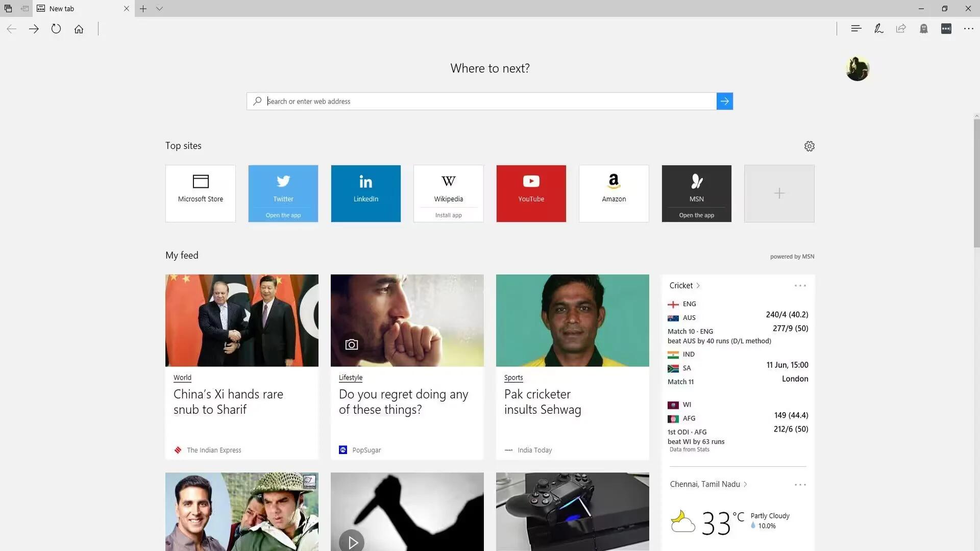Screen dimensions: 980x551
Task: Add a new top site tile
Action: [779, 193]
